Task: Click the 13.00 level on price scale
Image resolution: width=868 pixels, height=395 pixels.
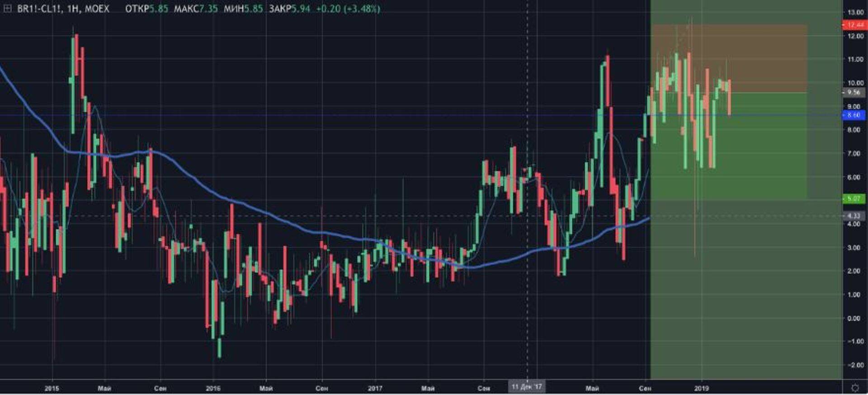Action: pos(855,12)
